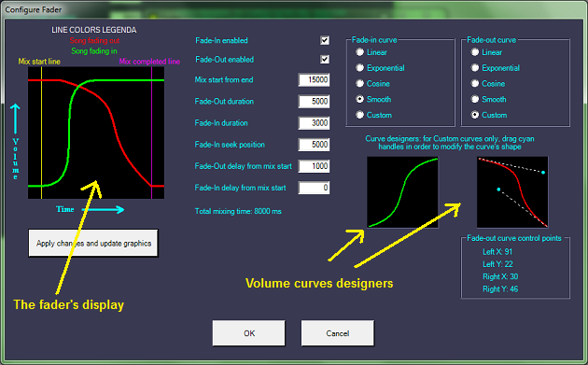
Task: Click the fader's display graph
Action: pos(96,133)
